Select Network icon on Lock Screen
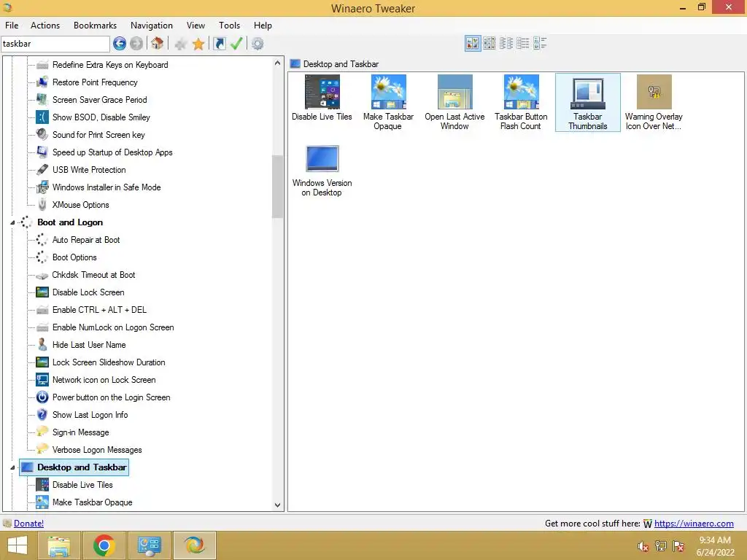 pos(104,380)
